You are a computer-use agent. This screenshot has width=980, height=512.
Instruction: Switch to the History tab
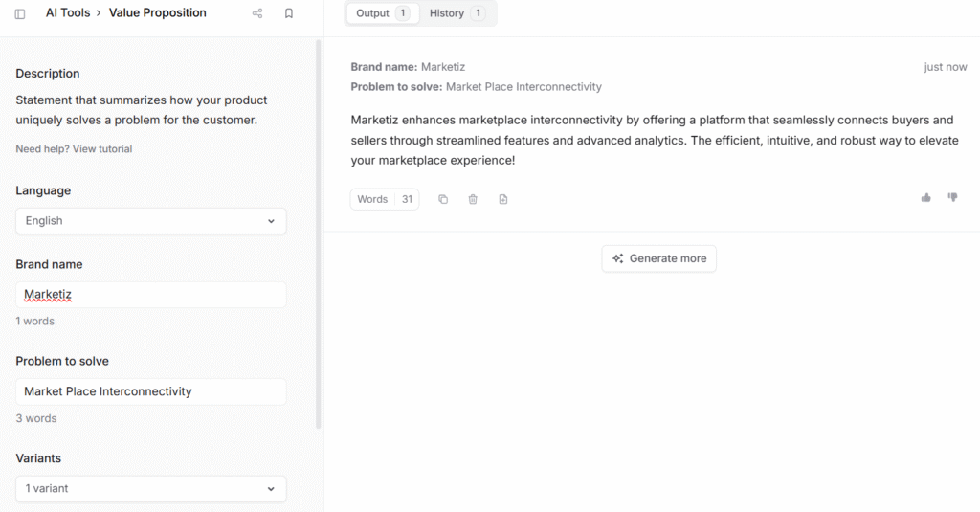tap(457, 13)
